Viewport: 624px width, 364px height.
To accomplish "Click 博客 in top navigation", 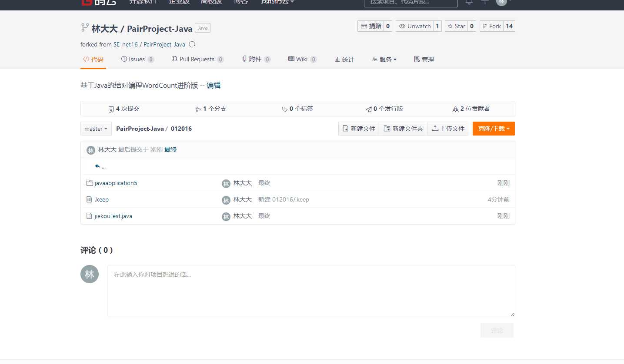I will coord(241,2).
